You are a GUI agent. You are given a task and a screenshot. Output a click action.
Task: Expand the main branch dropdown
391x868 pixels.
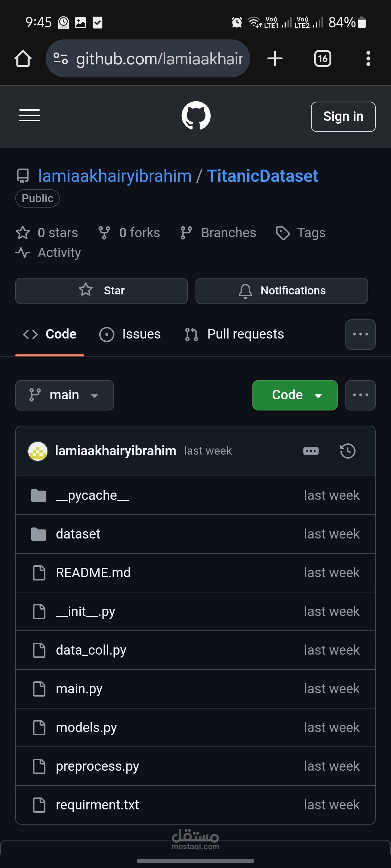[x=64, y=395]
